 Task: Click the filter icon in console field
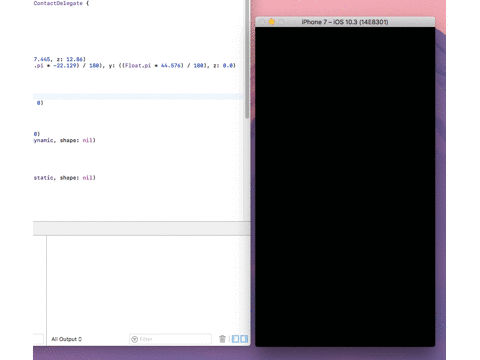coord(135,339)
